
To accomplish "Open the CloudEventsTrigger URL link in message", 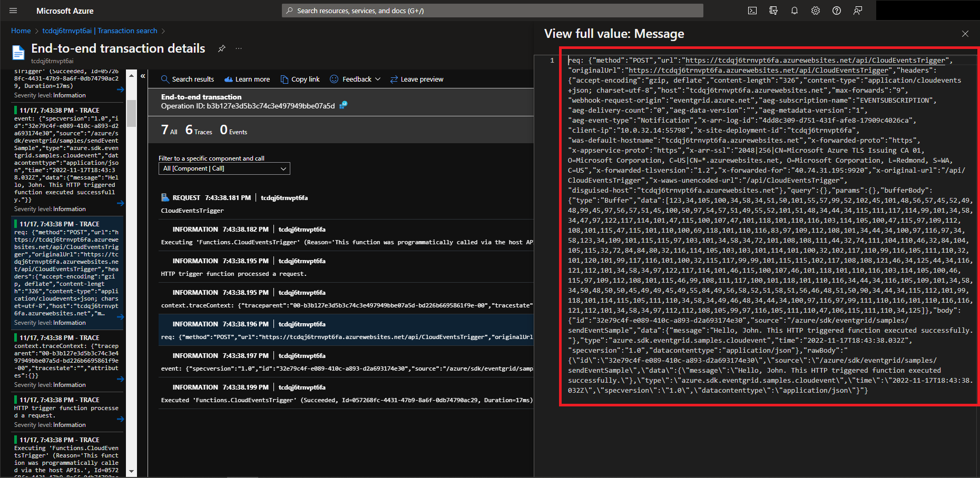I will point(815,61).
